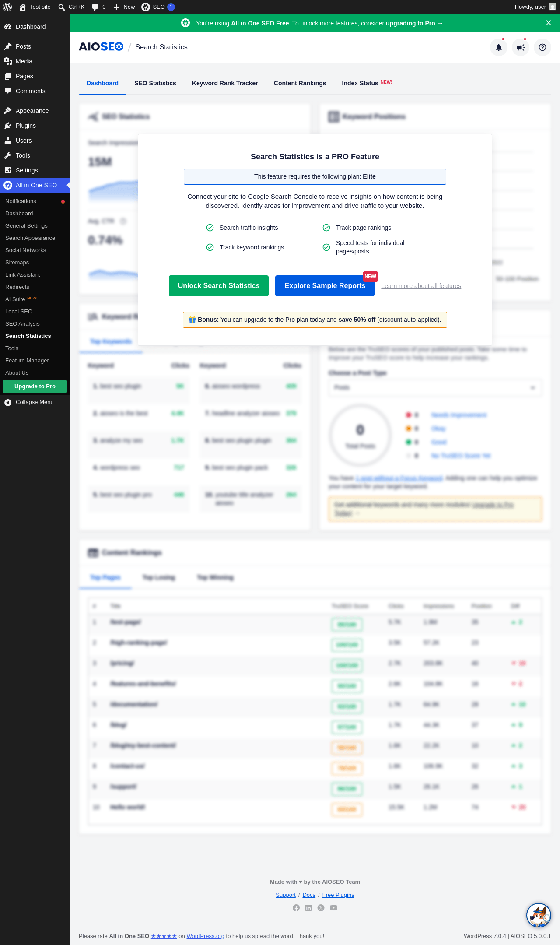Open General Settings submenu item
The image size is (560, 945).
[35, 226]
